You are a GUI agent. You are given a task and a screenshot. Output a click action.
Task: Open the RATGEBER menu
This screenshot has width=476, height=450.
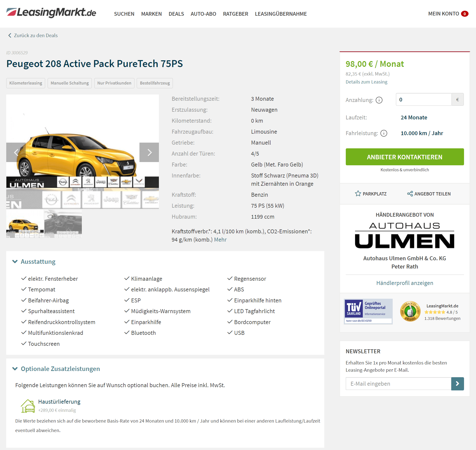236,14
